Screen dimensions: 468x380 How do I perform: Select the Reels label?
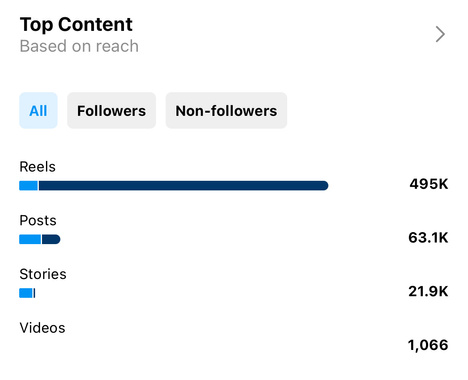[37, 167]
